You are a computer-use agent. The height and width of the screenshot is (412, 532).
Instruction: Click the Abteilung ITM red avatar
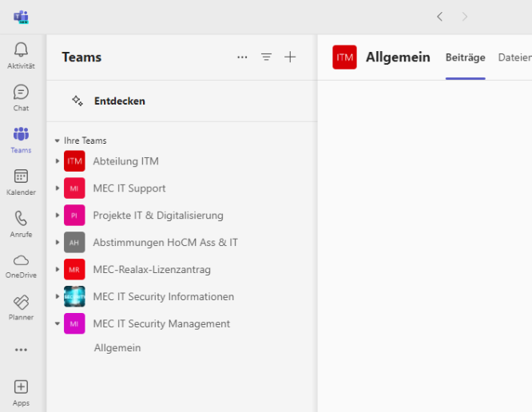pos(74,161)
